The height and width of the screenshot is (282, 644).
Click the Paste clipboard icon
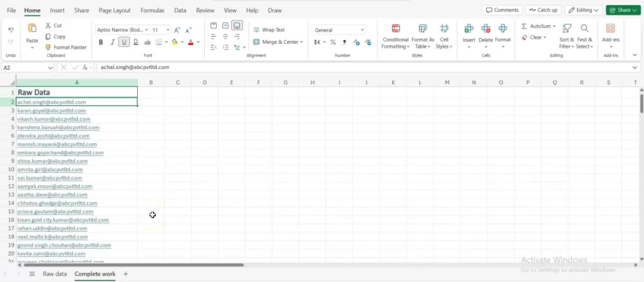32,28
